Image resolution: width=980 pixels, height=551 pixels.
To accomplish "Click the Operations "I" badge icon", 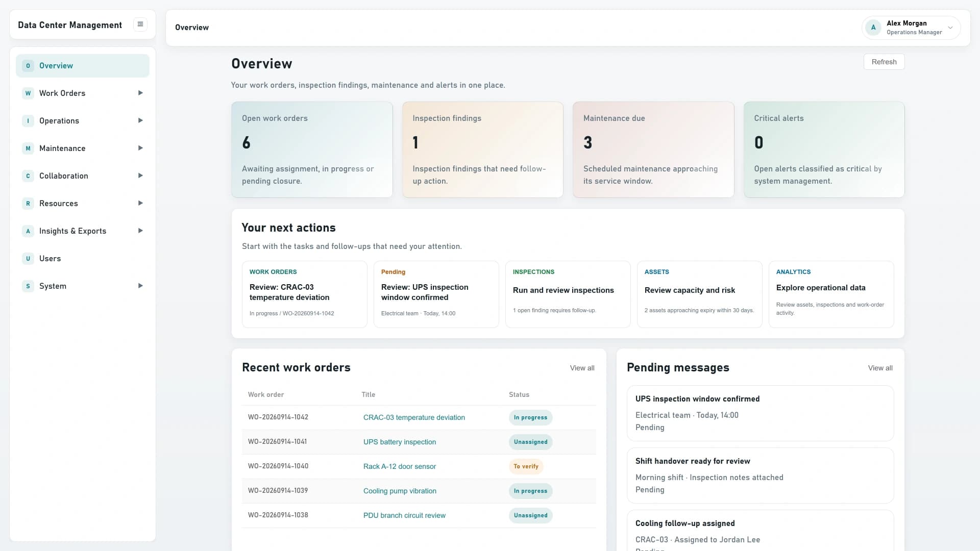I will pos(28,121).
